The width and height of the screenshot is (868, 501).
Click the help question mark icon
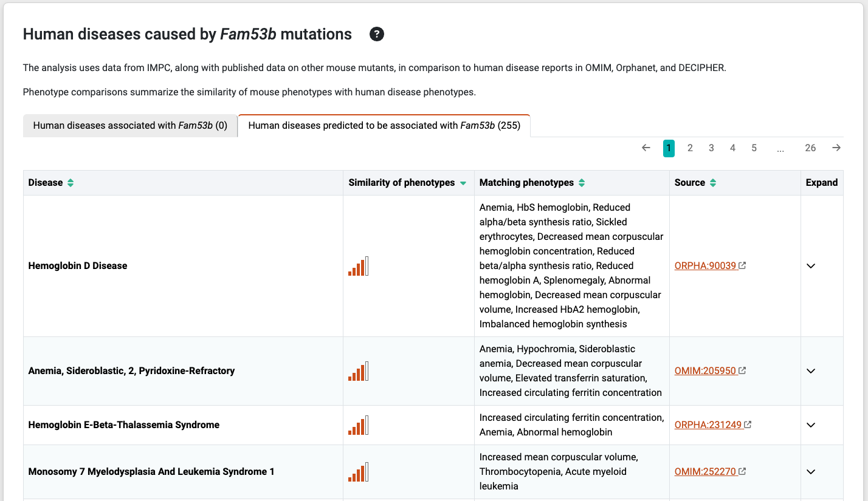pyautogui.click(x=377, y=35)
